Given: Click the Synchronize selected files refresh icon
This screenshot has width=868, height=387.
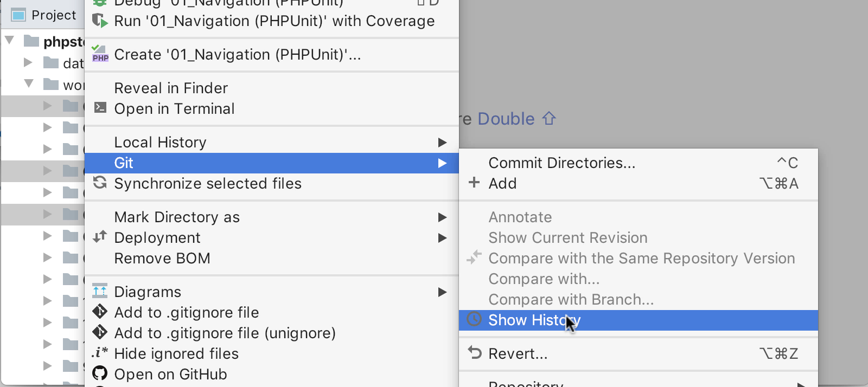Looking at the screenshot, I should coord(100,183).
